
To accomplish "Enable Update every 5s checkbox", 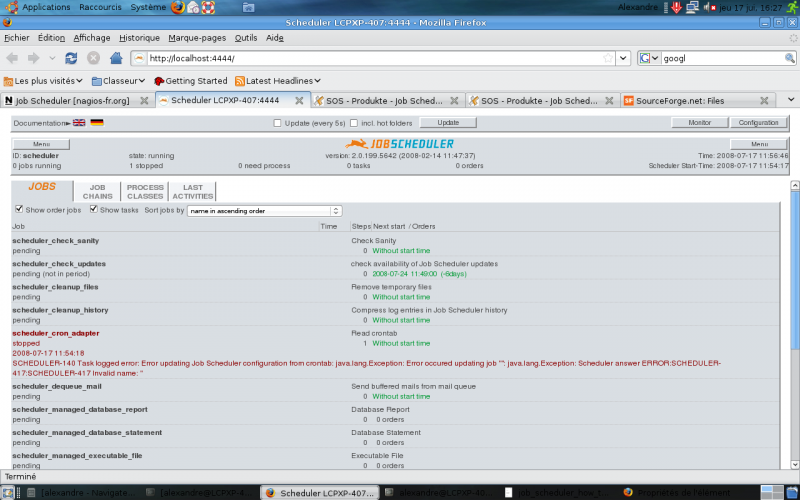I will click(x=277, y=123).
